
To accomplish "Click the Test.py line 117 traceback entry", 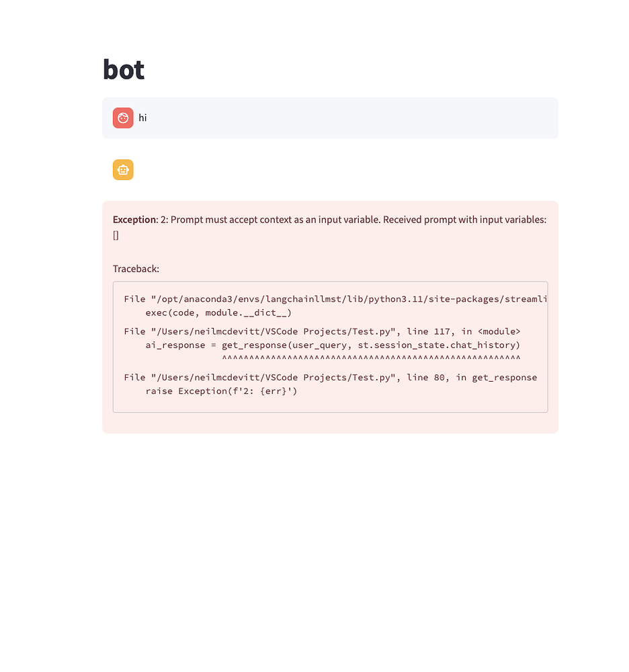I will (322, 331).
